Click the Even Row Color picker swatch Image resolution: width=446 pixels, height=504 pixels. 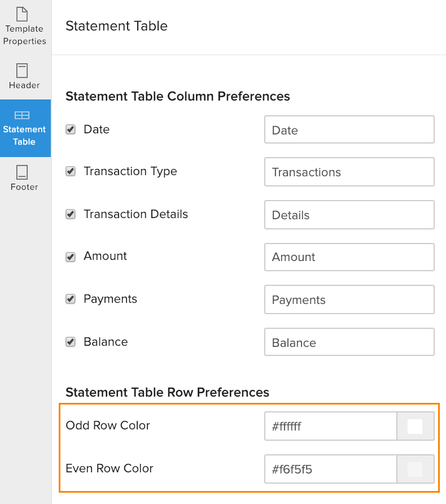point(416,469)
